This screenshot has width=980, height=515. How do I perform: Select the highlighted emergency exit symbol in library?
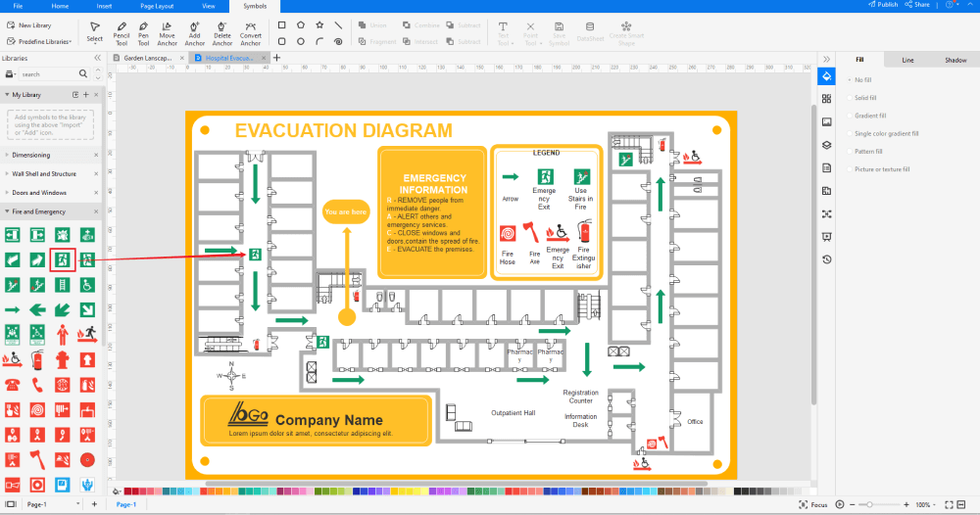(63, 259)
